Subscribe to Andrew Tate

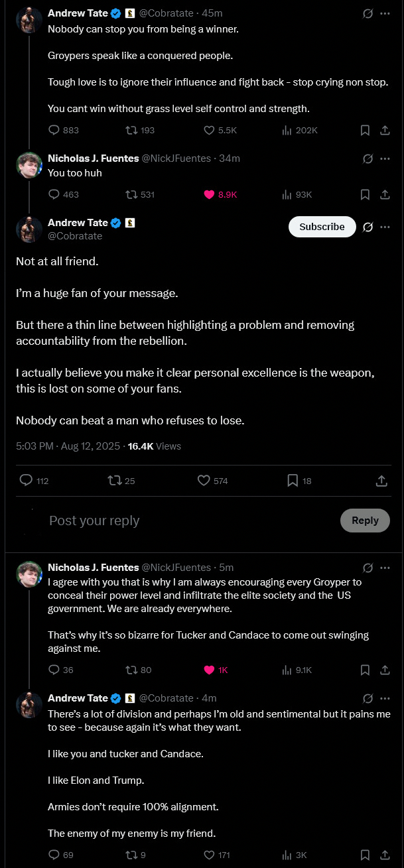[x=322, y=227]
